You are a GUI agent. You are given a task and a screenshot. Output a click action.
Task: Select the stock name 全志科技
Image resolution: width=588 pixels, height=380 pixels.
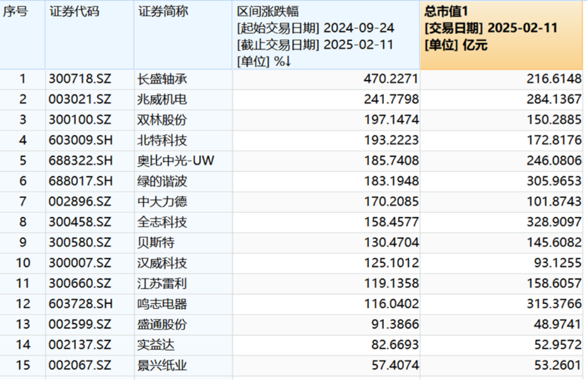point(162,222)
